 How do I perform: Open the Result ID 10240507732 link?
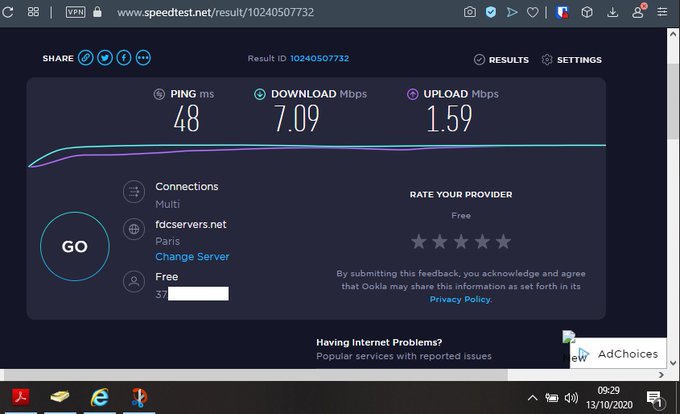click(x=319, y=58)
